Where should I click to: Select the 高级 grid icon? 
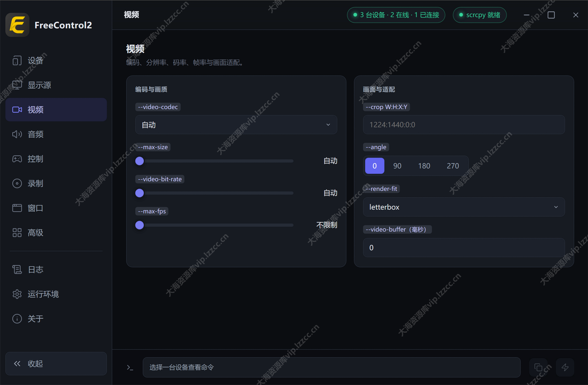17,233
